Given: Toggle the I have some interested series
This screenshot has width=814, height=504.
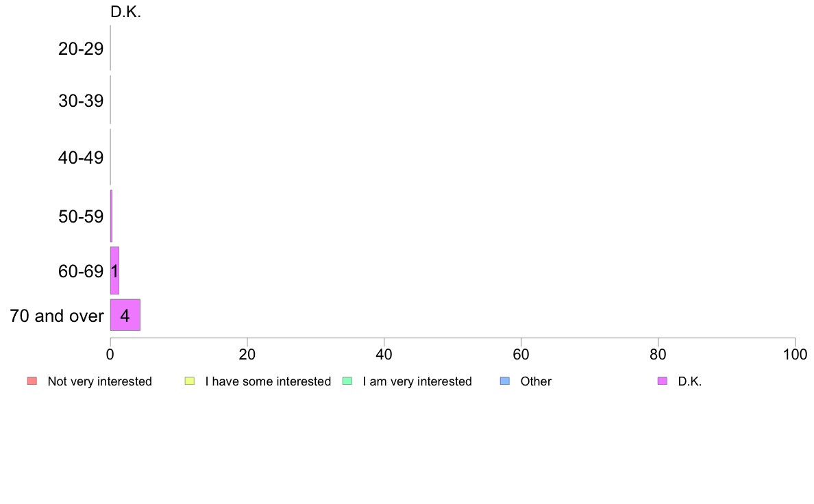Looking at the screenshot, I should 268,381.
